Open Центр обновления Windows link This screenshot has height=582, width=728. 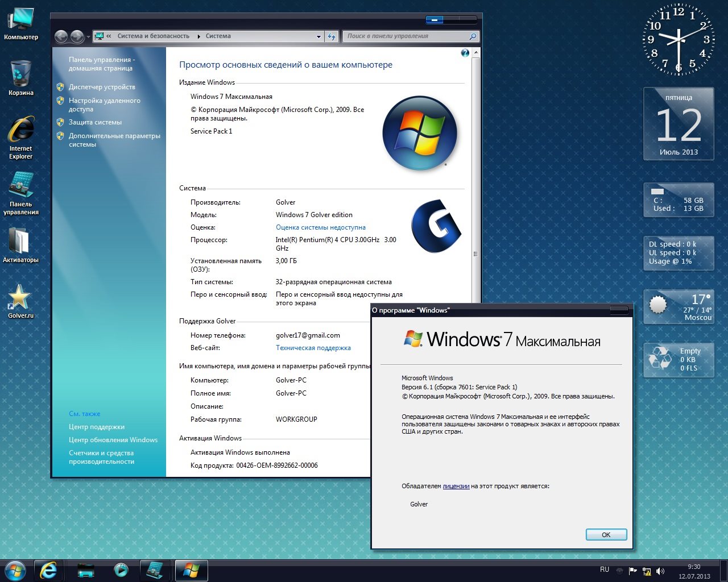click(x=113, y=440)
